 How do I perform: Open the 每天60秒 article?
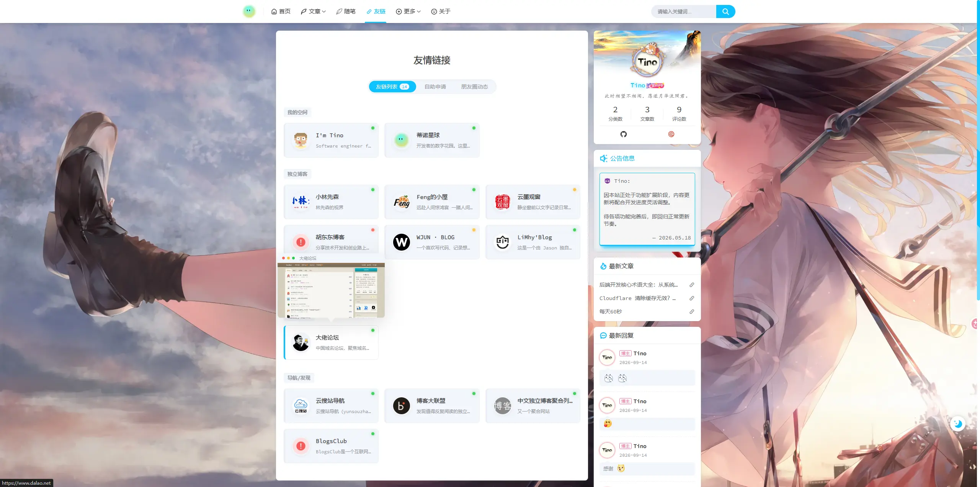click(611, 312)
